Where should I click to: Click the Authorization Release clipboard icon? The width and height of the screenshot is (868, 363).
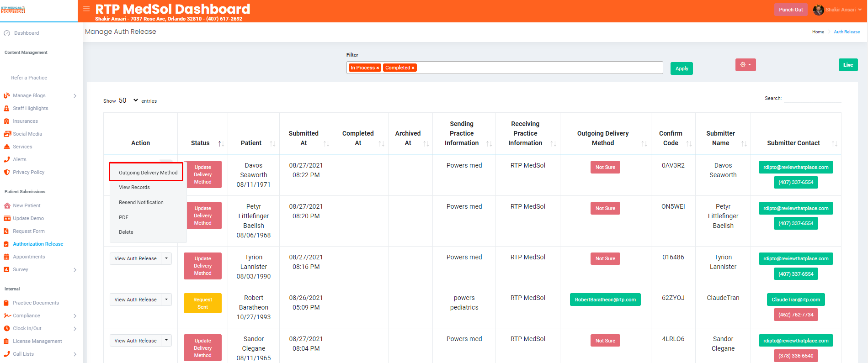pos(7,244)
